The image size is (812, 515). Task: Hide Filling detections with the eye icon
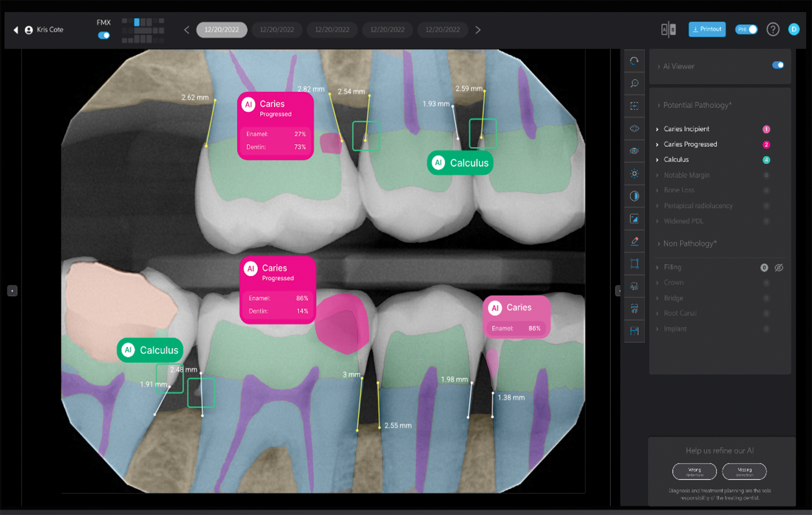point(779,268)
